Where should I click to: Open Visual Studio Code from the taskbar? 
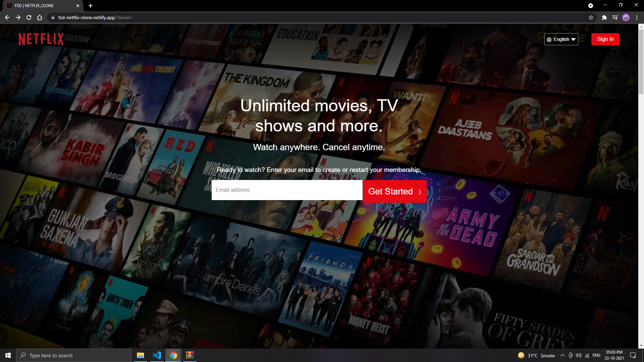157,355
